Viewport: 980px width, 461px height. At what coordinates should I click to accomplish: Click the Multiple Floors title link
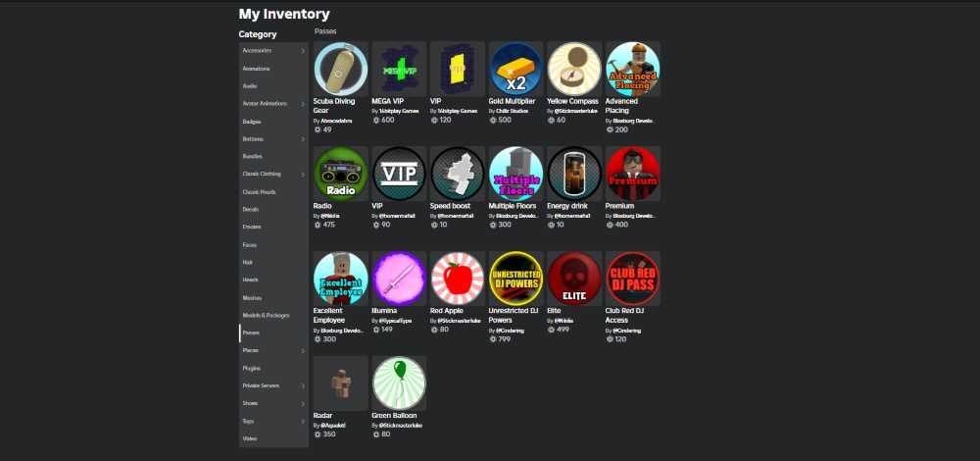pyautogui.click(x=512, y=206)
